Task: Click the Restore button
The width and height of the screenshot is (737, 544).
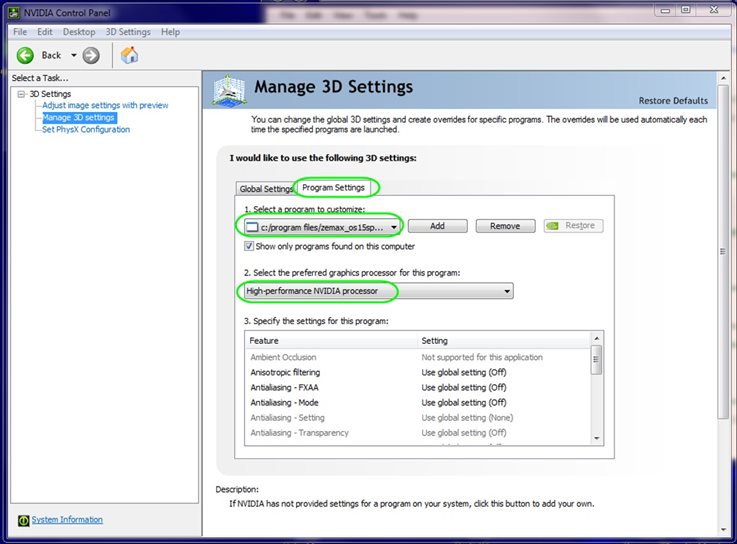Action: tap(573, 226)
